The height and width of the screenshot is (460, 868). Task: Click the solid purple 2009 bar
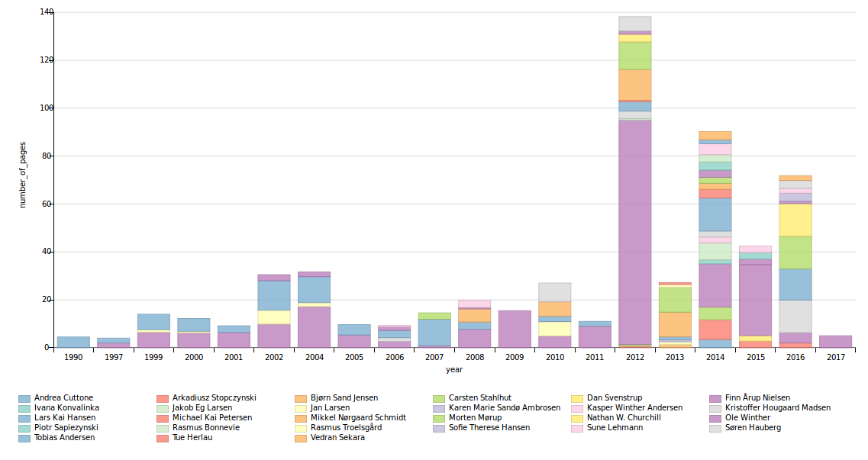(x=515, y=329)
